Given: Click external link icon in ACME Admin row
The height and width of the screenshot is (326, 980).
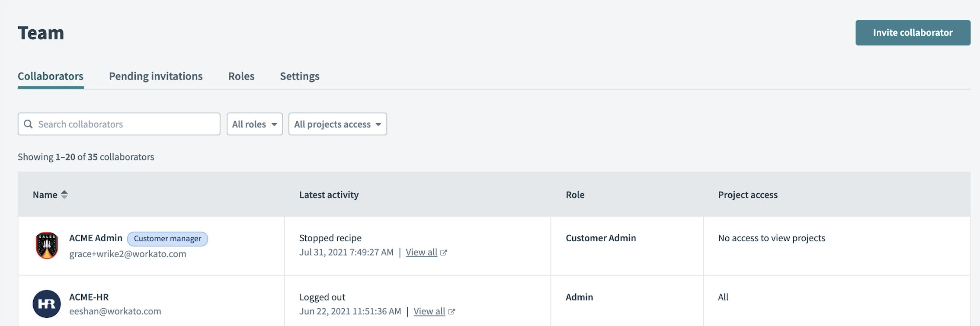Looking at the screenshot, I should (x=444, y=252).
